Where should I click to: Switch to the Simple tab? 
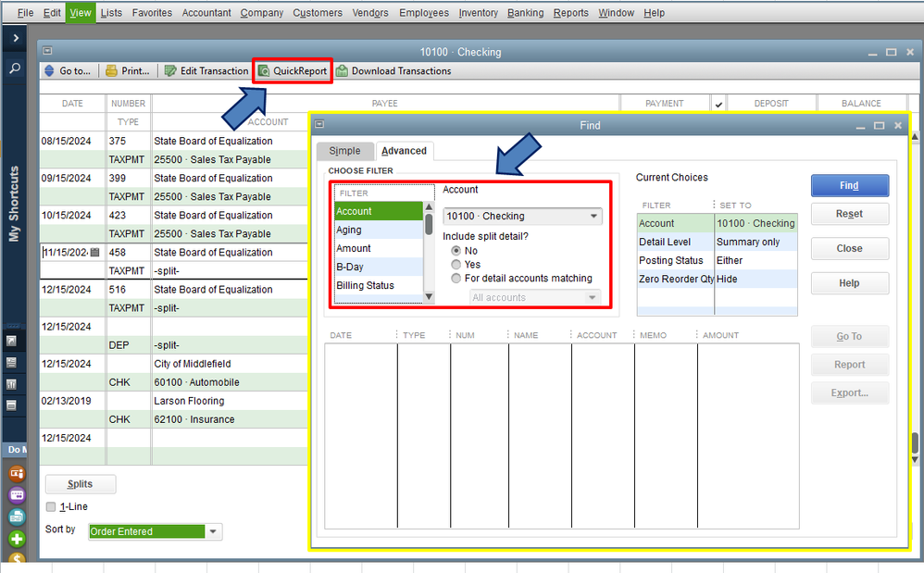click(x=344, y=151)
